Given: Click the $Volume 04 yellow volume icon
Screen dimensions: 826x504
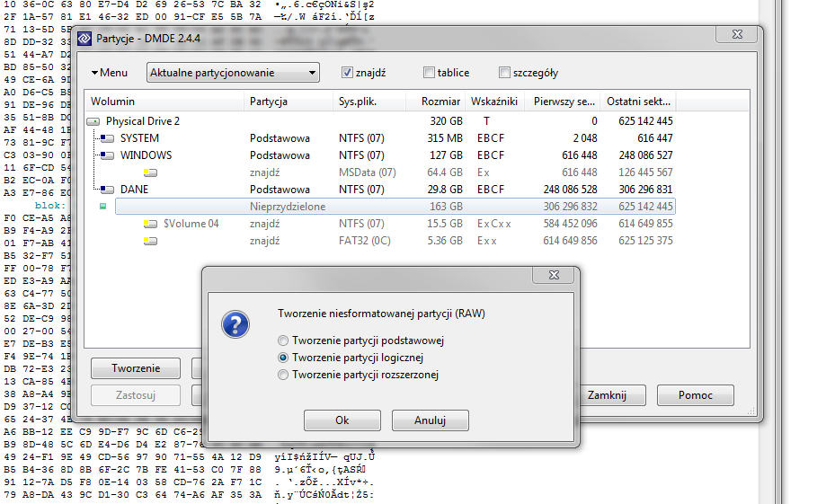Looking at the screenshot, I should click(151, 224).
